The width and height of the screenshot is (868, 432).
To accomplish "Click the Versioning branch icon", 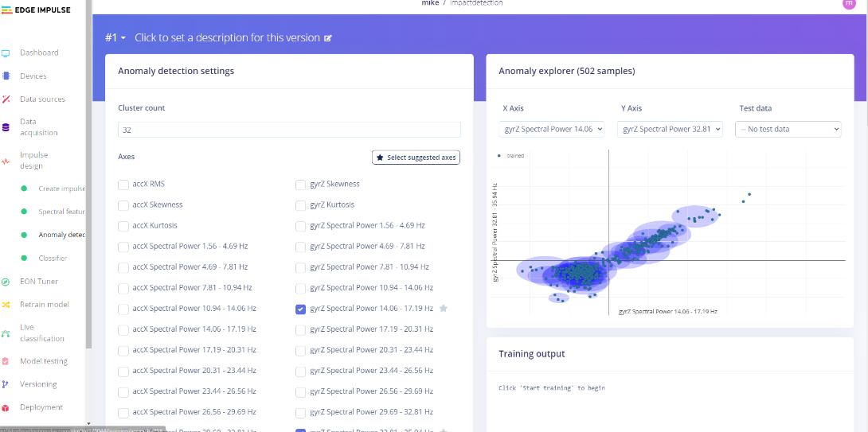I will [6, 384].
